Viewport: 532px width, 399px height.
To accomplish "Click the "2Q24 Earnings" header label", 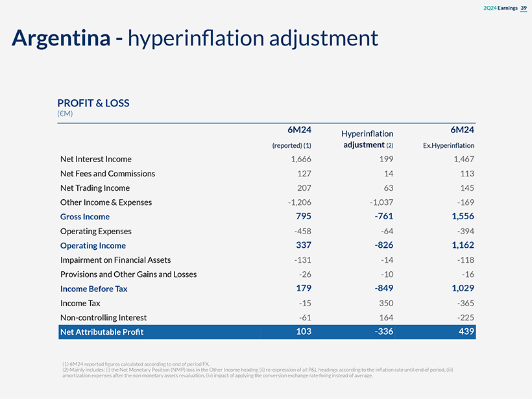I will (x=500, y=8).
